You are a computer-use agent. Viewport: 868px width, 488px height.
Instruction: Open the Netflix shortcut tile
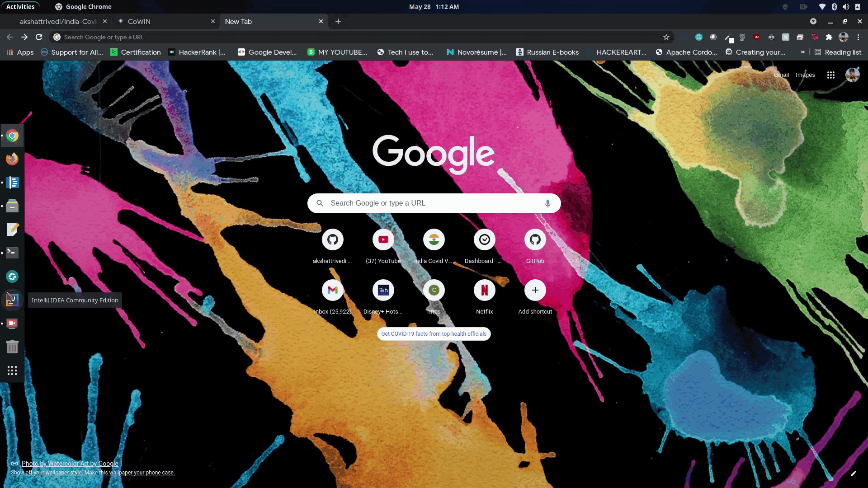484,290
